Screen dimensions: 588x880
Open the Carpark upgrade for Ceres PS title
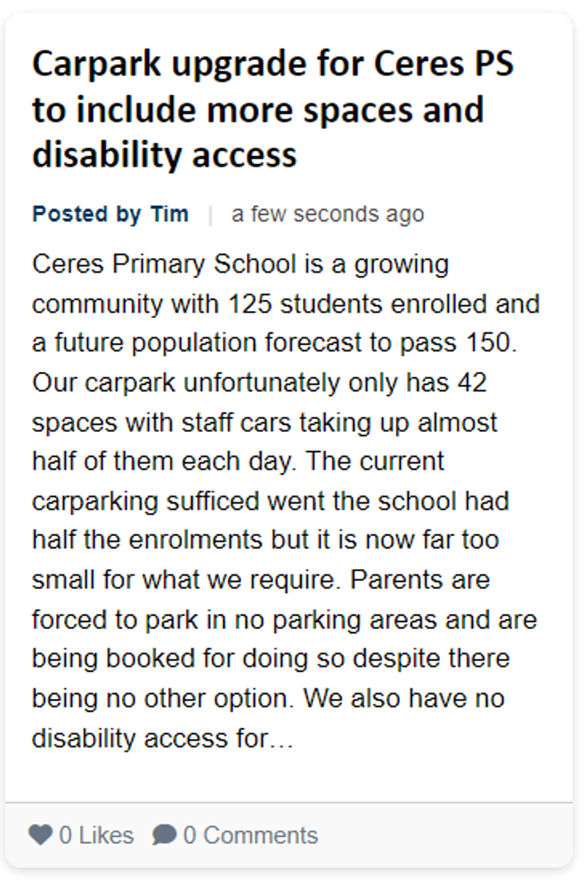click(273, 109)
